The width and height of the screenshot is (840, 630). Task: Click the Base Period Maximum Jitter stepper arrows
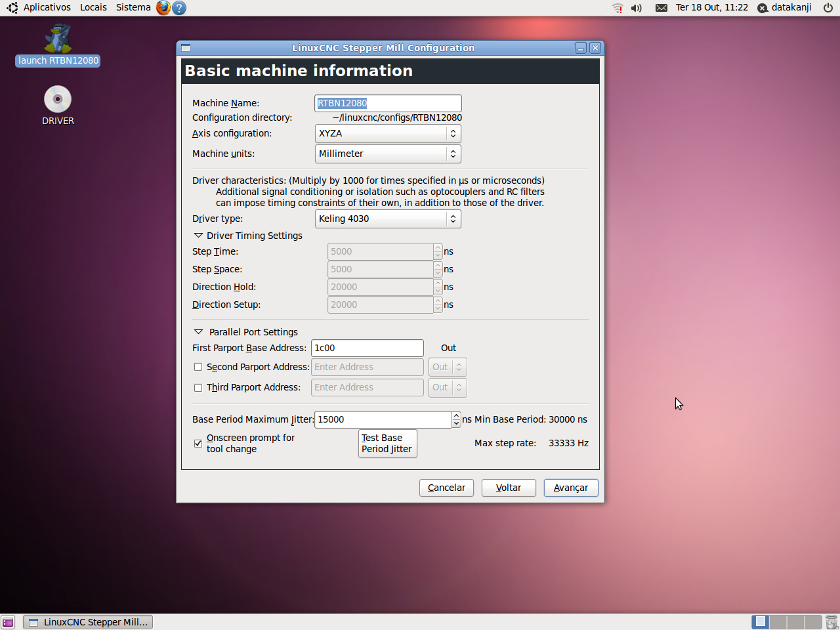point(456,419)
